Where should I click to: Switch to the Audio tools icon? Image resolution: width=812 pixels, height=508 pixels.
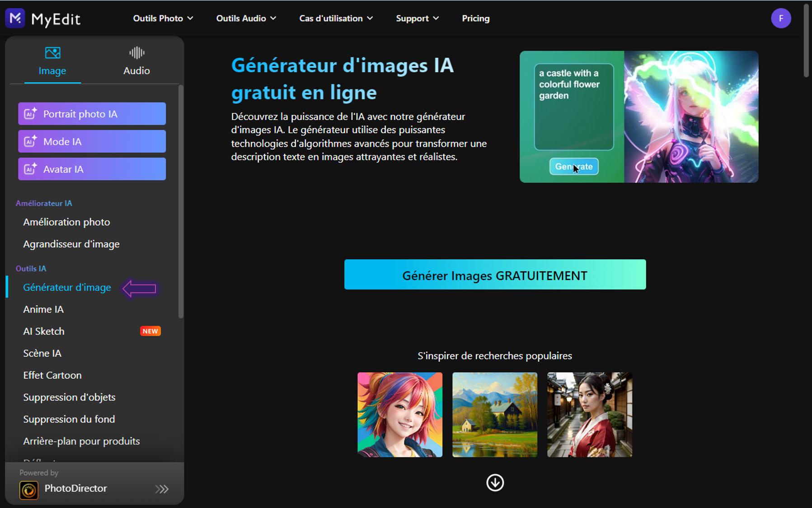pyautogui.click(x=136, y=53)
